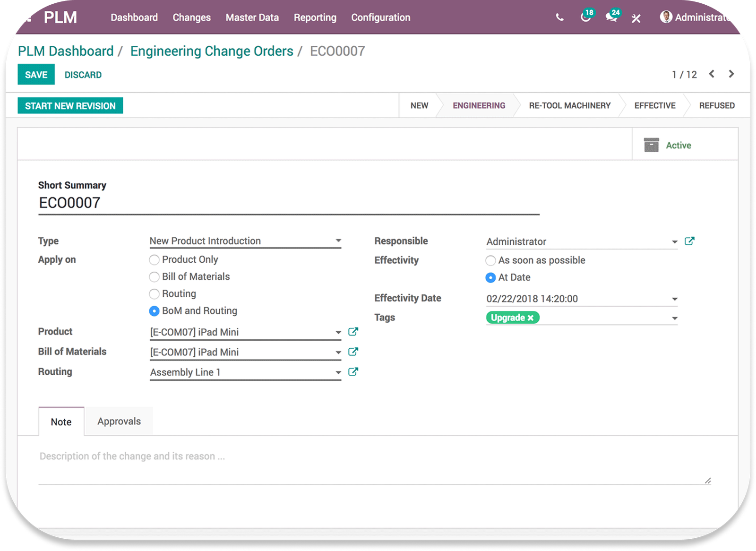Click the phone call icon in top bar
The width and height of the screenshot is (756, 551).
point(559,18)
